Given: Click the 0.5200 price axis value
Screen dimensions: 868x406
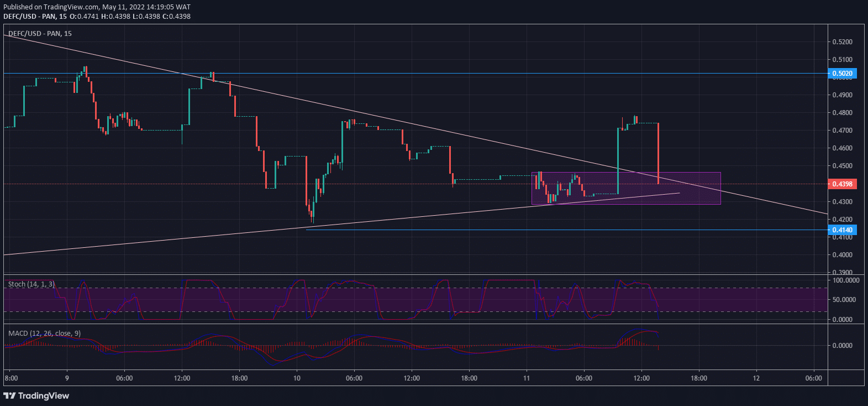Looking at the screenshot, I should (843, 42).
